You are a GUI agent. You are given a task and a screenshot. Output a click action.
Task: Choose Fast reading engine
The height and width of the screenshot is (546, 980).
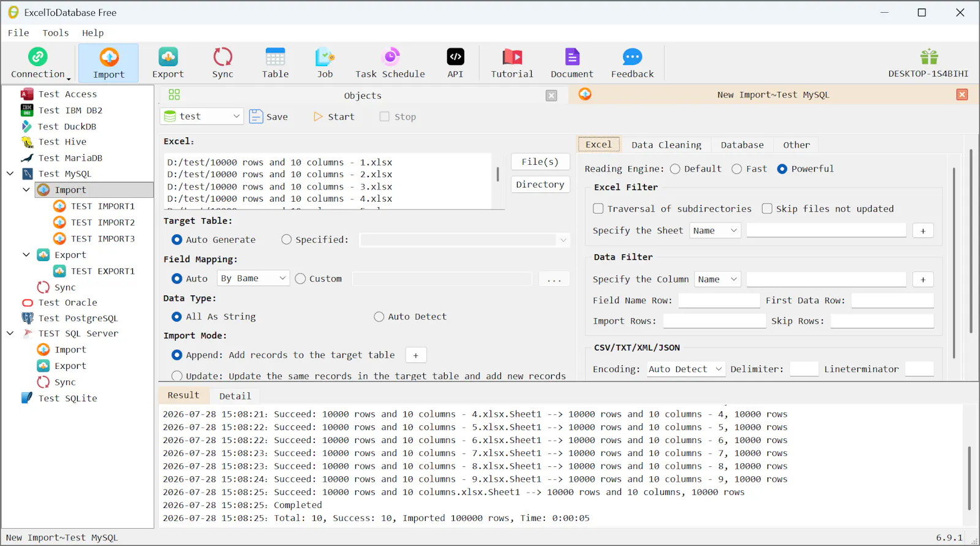point(737,169)
